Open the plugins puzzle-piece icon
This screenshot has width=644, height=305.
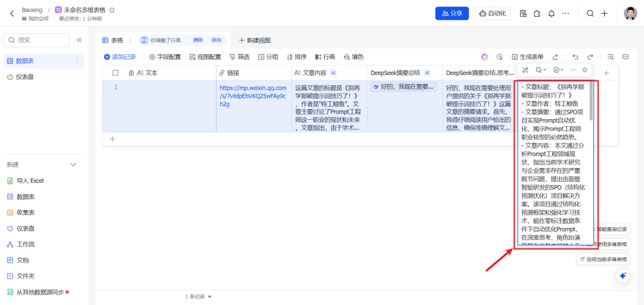pos(537,14)
